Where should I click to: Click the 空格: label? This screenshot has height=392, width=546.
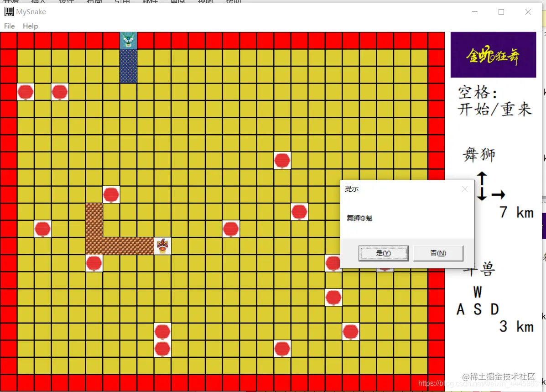(x=477, y=93)
